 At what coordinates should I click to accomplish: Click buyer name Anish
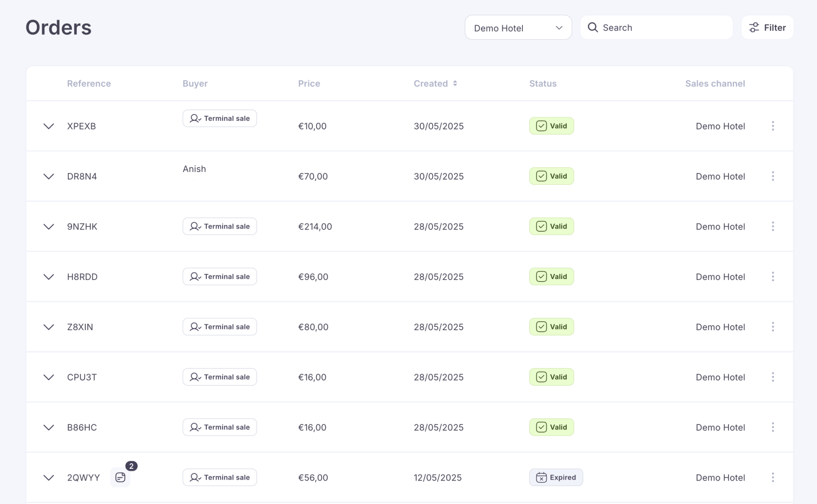point(195,169)
